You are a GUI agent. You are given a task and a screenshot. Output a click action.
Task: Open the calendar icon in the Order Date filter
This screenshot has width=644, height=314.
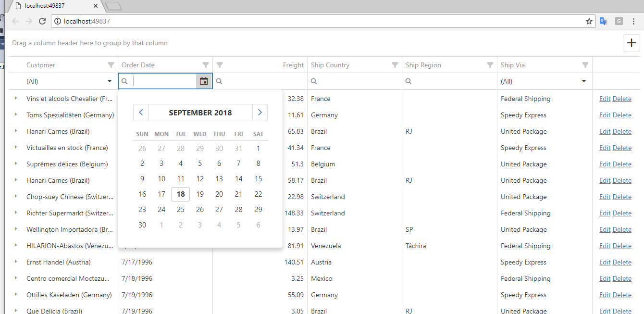[203, 81]
